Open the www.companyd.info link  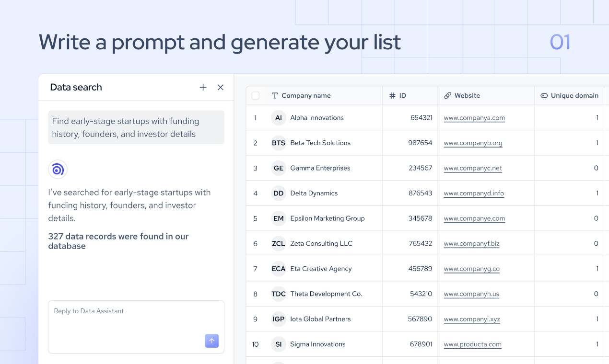point(474,193)
